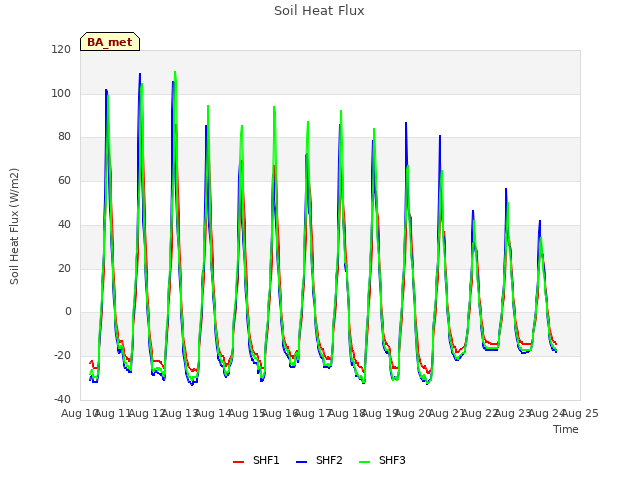The image size is (640, 480).
Task: Click the Aug 10 x-axis tick label
Action: tap(79, 413)
